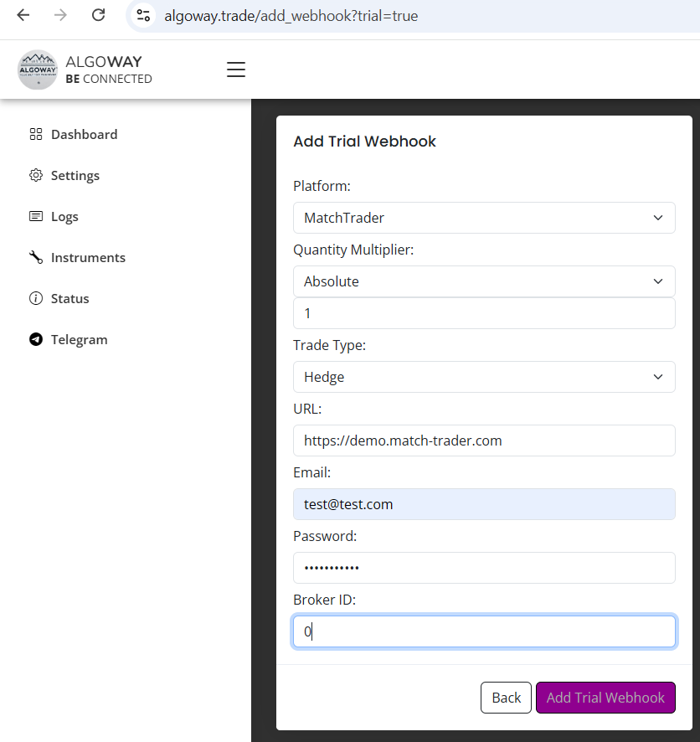Open the Quantity Multiplier dropdown showing Absolute

point(484,281)
